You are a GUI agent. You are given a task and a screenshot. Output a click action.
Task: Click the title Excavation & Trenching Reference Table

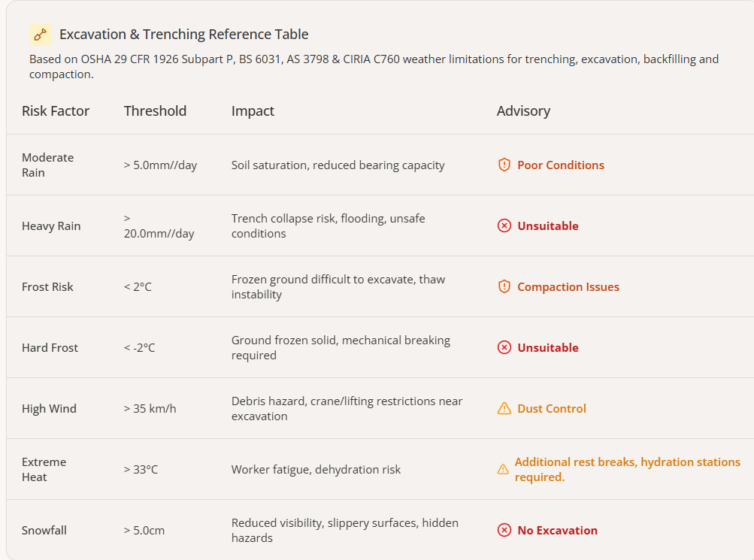[x=183, y=35]
